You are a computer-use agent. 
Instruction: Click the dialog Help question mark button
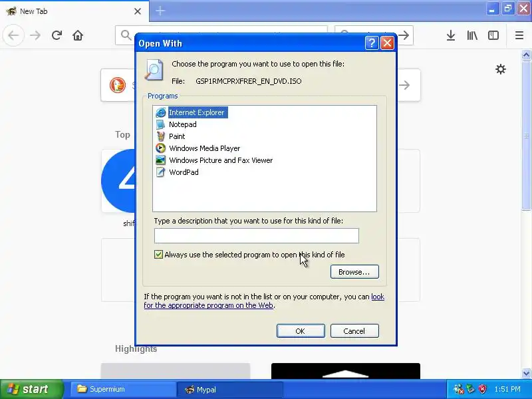click(372, 43)
